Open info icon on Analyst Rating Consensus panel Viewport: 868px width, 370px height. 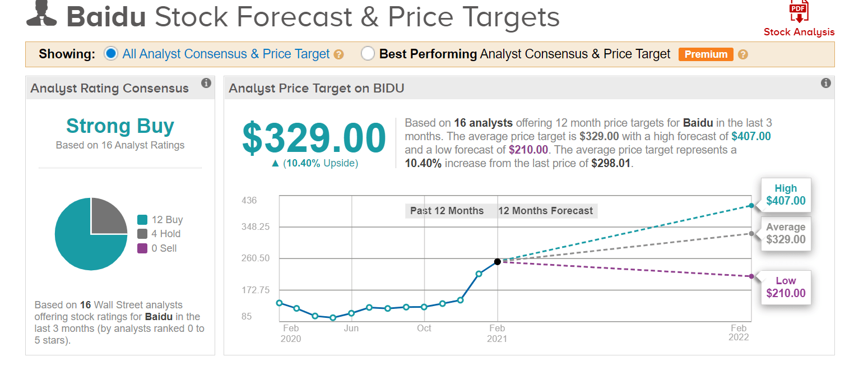(x=206, y=84)
